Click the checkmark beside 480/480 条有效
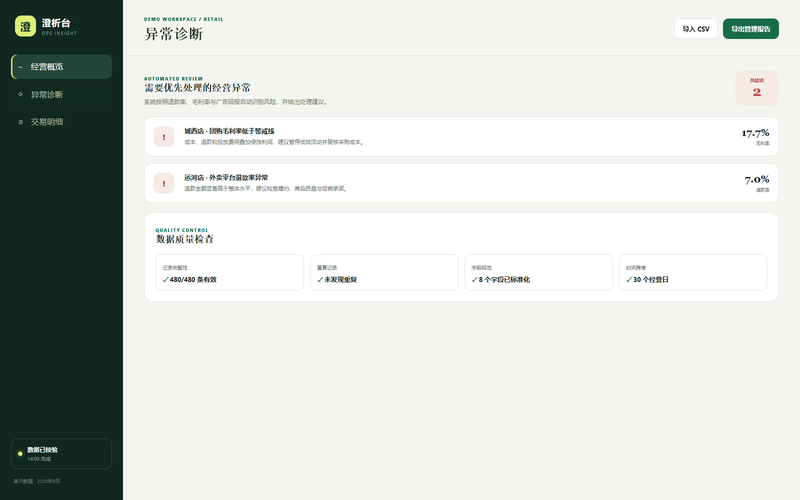This screenshot has width=800, height=500. (x=165, y=280)
